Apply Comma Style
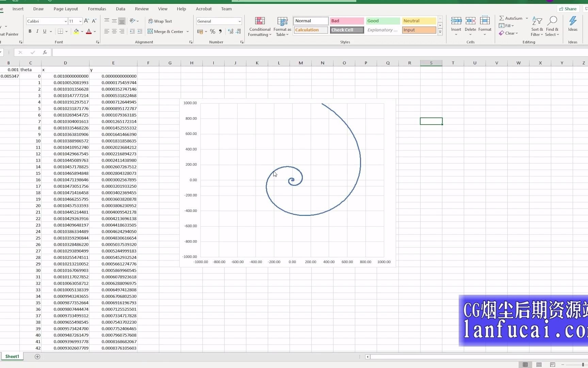The width and height of the screenshot is (588, 368). [220, 31]
